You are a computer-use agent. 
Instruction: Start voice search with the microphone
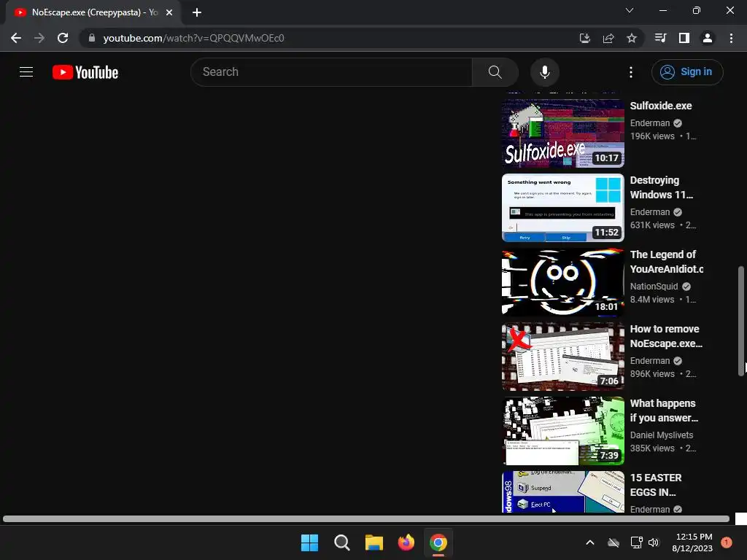pyautogui.click(x=544, y=72)
